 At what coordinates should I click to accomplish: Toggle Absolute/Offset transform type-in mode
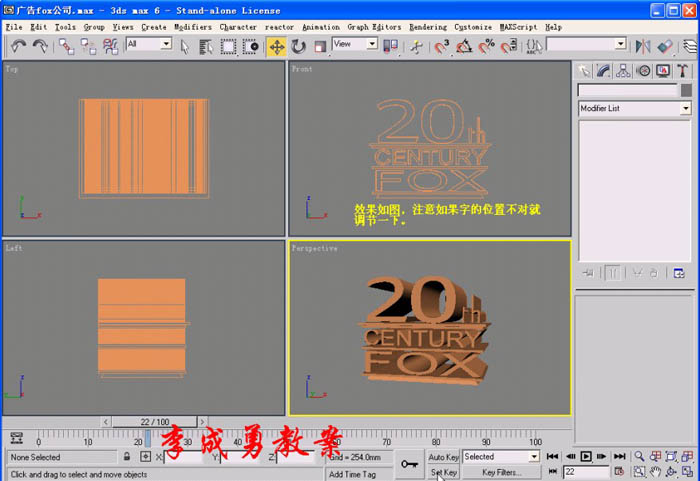[146, 456]
